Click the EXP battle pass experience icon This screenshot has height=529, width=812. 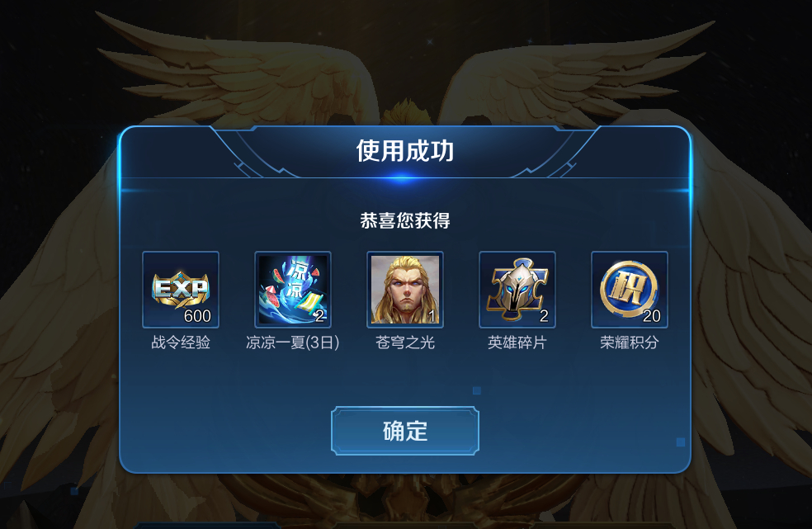[x=181, y=290]
